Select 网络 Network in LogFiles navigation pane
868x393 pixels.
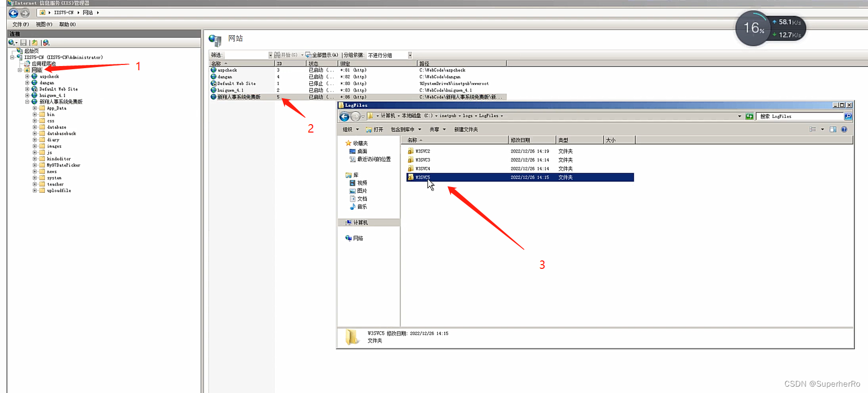click(358, 239)
